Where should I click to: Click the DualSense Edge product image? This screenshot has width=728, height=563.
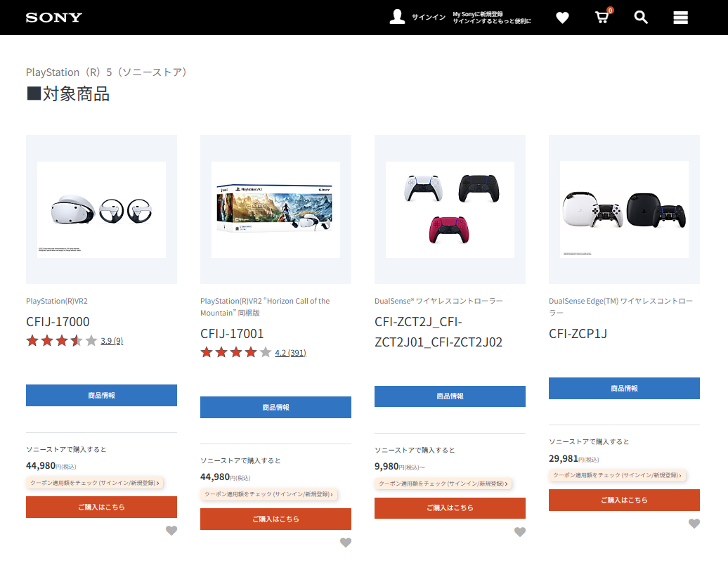tap(624, 209)
